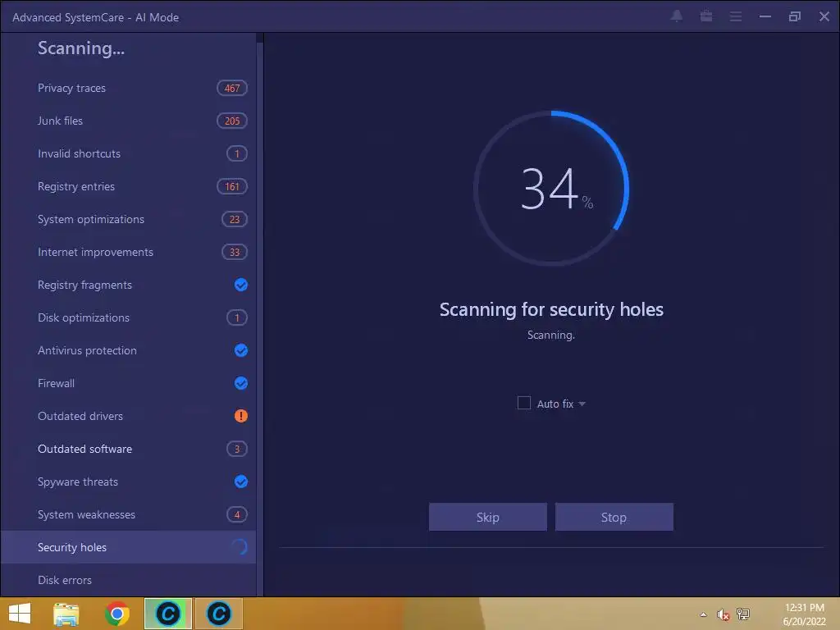Click Firewall label in sidebar

pos(56,383)
